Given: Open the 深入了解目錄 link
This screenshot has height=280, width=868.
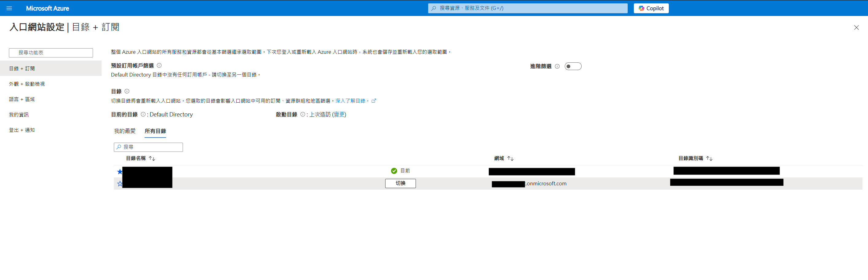Looking at the screenshot, I should (x=351, y=101).
